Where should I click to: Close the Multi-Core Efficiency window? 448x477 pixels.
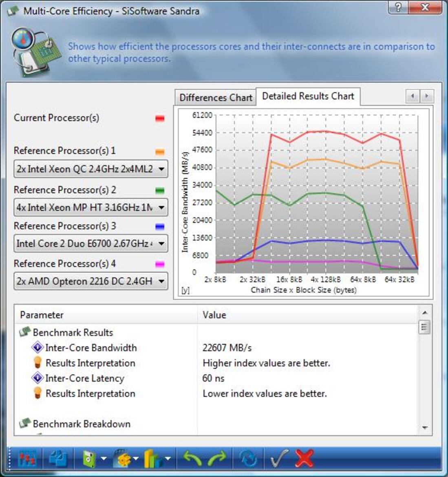pyautogui.click(x=425, y=7)
